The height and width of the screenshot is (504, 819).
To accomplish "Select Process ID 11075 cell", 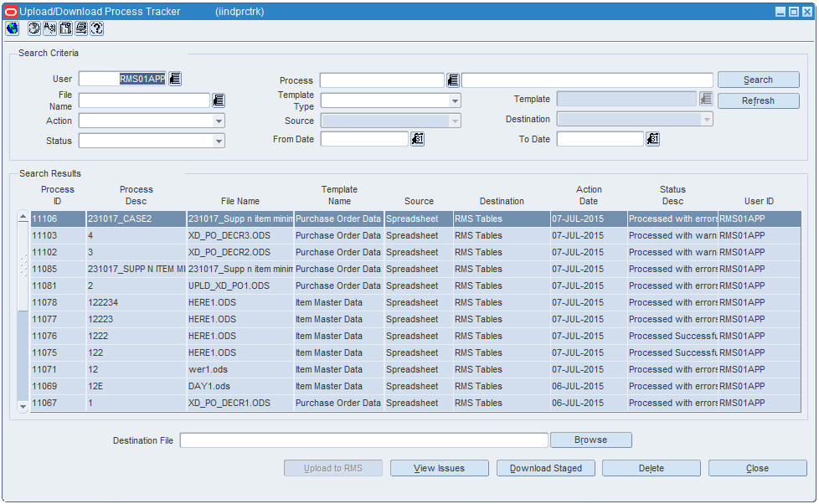I will 58,352.
